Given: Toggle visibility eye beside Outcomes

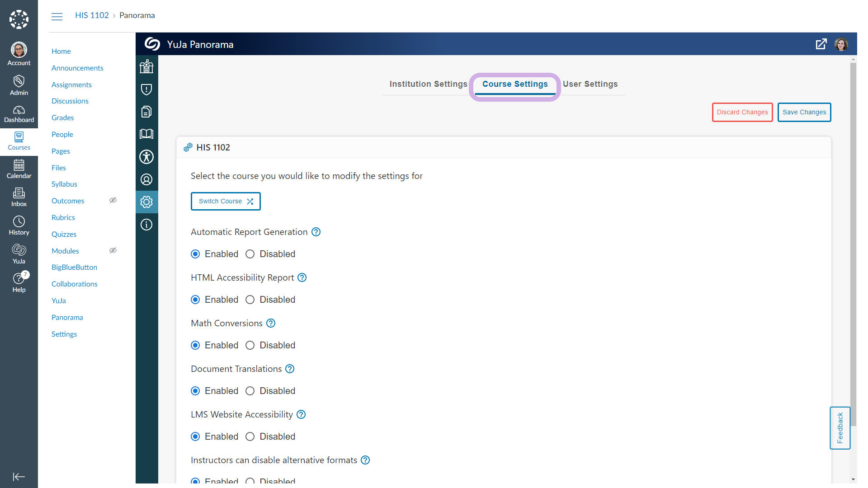Looking at the screenshot, I should 113,200.
